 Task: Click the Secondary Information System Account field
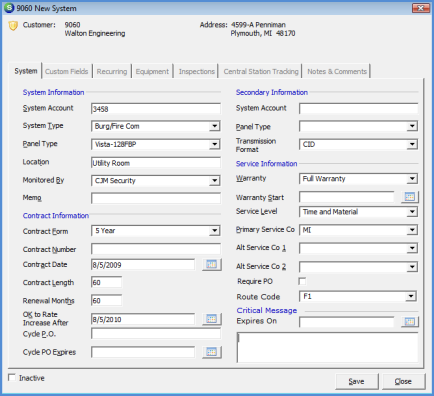[358, 108]
